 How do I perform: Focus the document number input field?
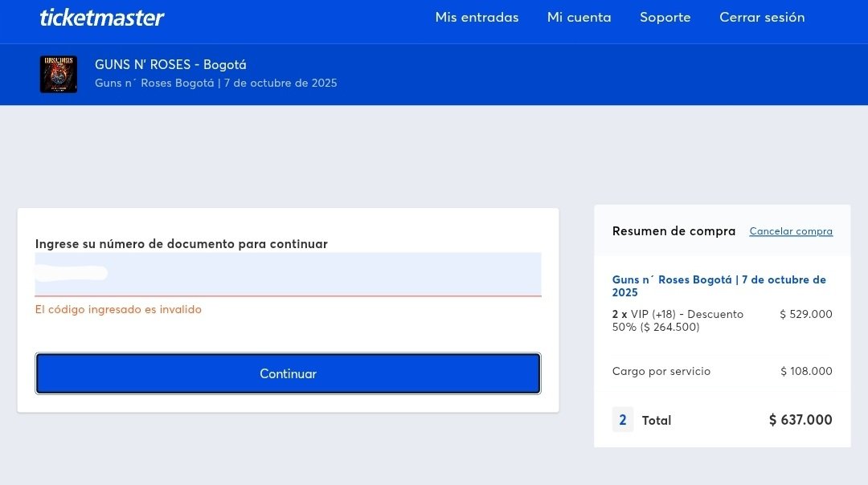point(288,275)
